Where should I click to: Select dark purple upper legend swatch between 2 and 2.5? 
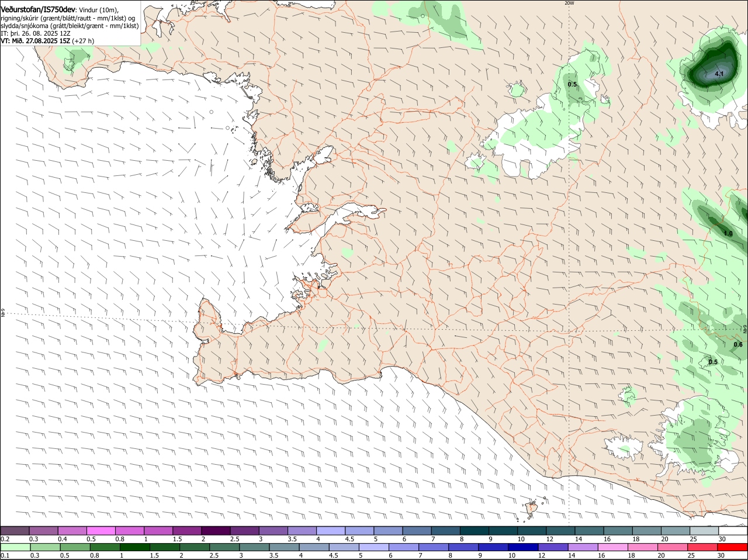coord(216,530)
